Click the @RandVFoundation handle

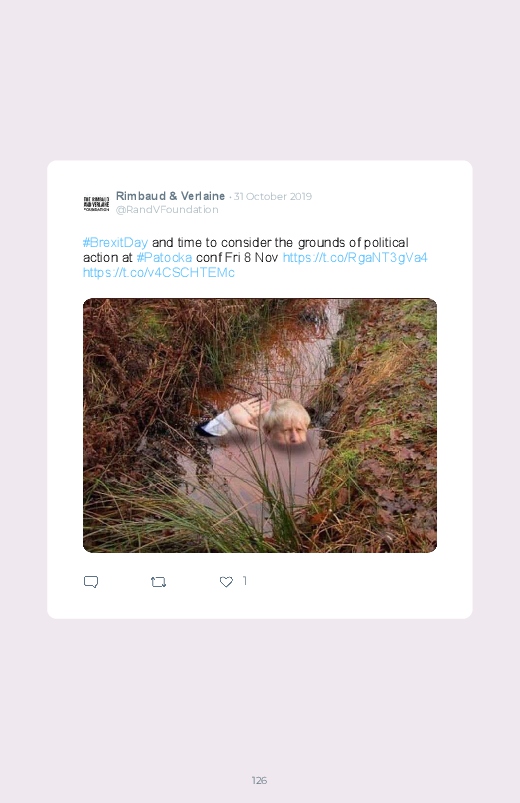(x=167, y=209)
